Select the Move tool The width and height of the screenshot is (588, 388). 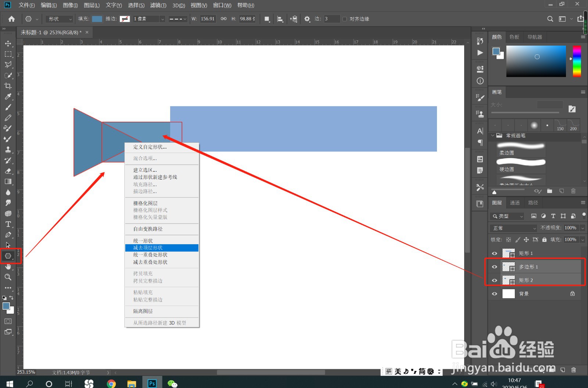pos(8,43)
